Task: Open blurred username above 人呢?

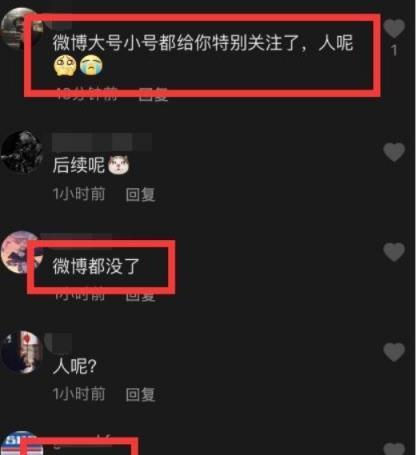Action: 58,342
